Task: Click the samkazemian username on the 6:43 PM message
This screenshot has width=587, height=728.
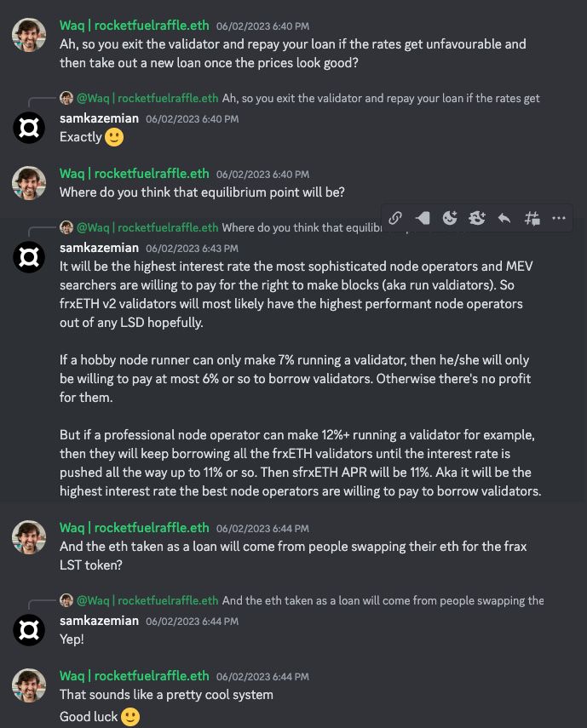Action: 99,248
